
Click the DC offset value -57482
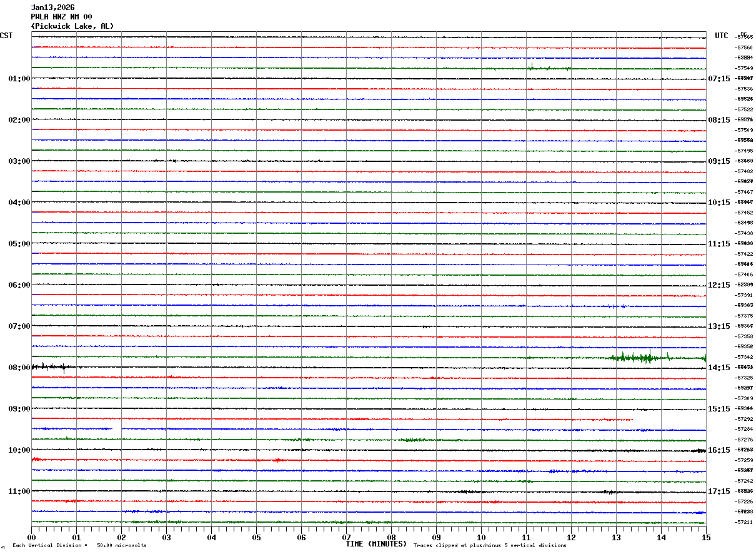click(x=744, y=171)
